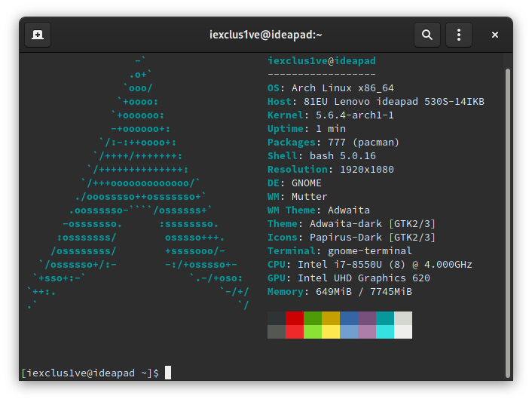This screenshot has height=402, width=532.
Task: Open the terminal search icon
Action: pyautogui.click(x=427, y=35)
